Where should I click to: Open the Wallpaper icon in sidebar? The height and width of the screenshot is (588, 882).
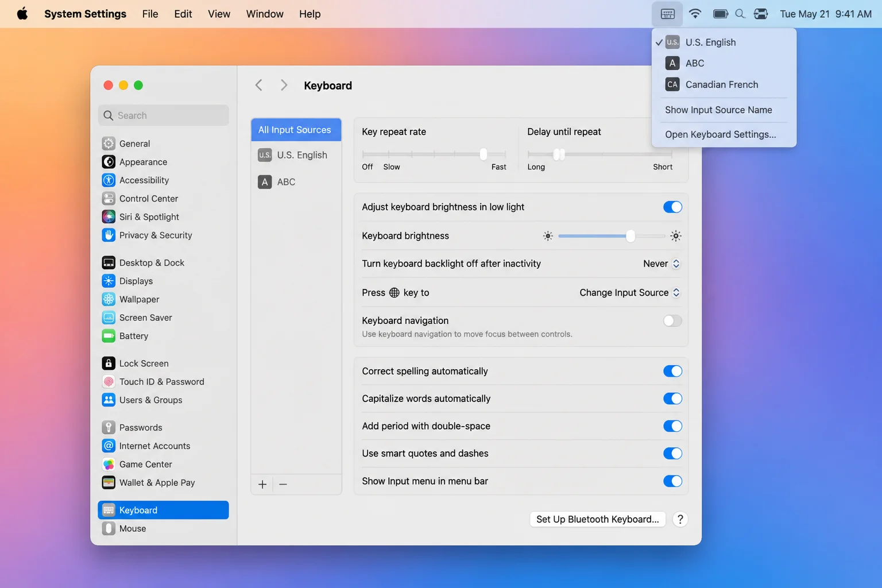coord(109,300)
